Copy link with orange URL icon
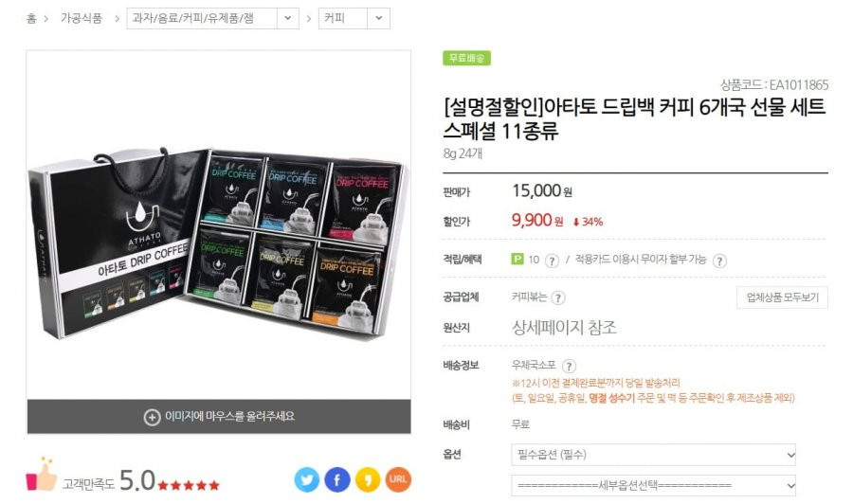The height and width of the screenshot is (504, 853). click(x=398, y=479)
